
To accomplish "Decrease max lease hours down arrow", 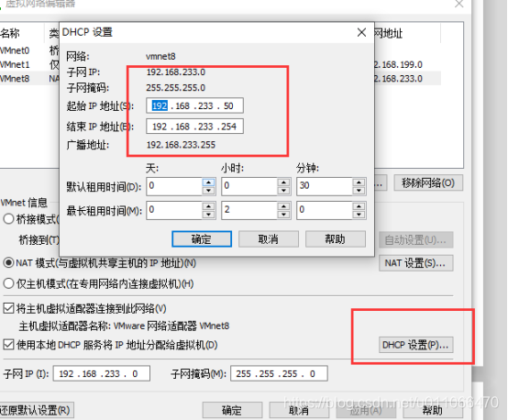I will 284,215.
